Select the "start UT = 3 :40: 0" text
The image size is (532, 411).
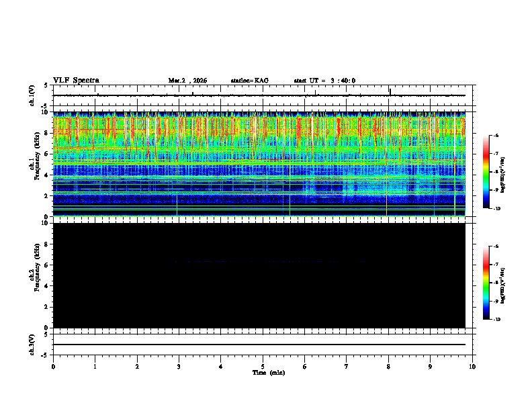coord(324,81)
